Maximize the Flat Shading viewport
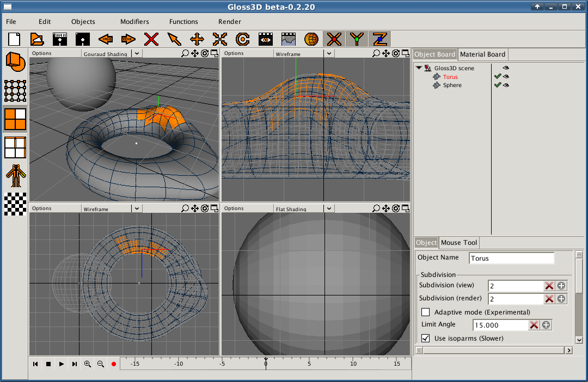588x382 pixels. coord(406,208)
